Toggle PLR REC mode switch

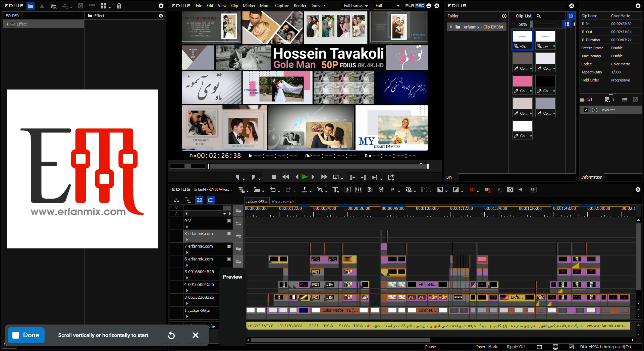415,6
